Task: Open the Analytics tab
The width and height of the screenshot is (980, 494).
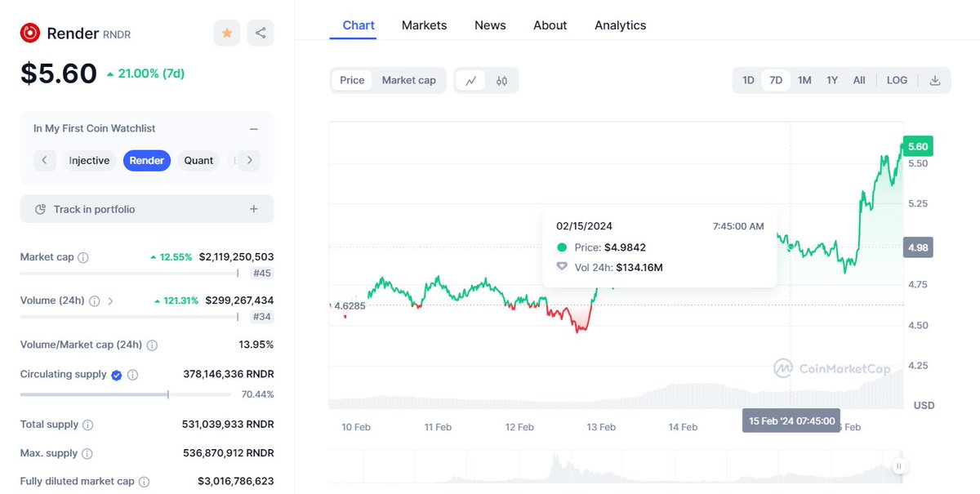Action: click(x=620, y=25)
